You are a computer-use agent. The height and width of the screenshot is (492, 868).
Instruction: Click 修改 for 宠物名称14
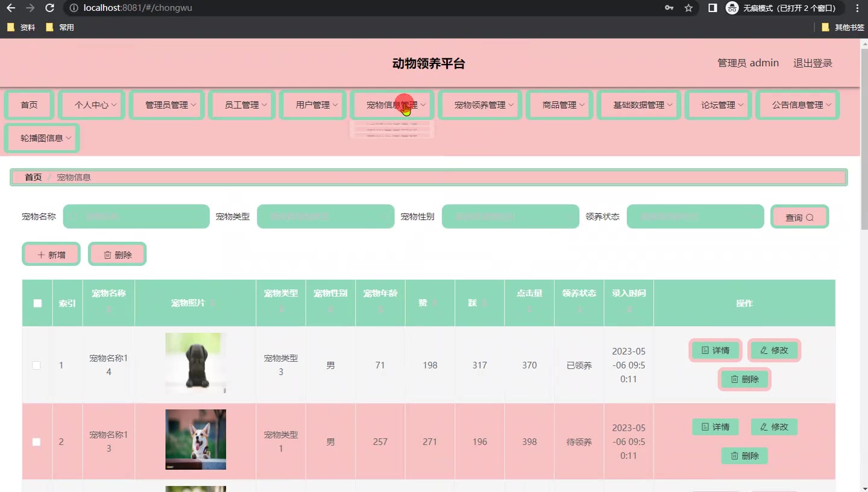(x=774, y=350)
